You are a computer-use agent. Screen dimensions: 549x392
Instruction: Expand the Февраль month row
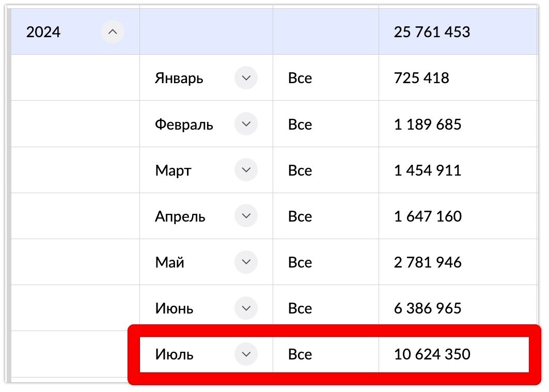(246, 124)
